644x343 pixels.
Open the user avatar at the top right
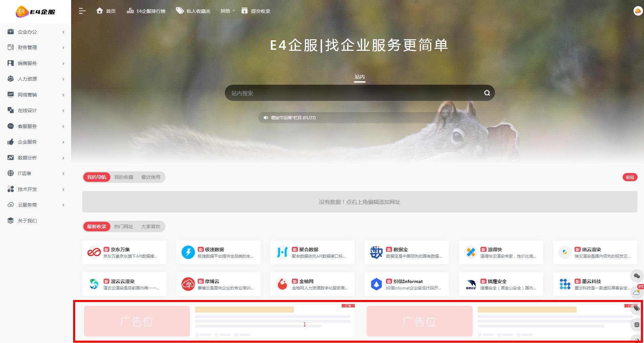(638, 11)
